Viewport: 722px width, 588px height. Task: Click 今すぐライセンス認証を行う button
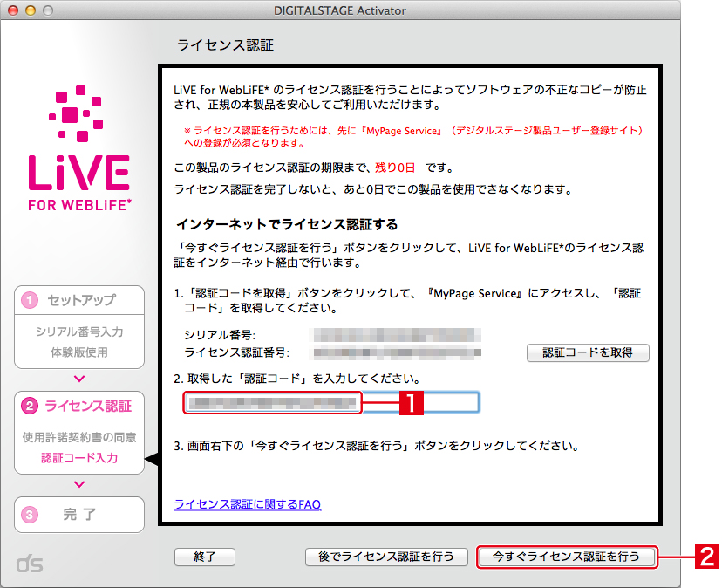567,557
